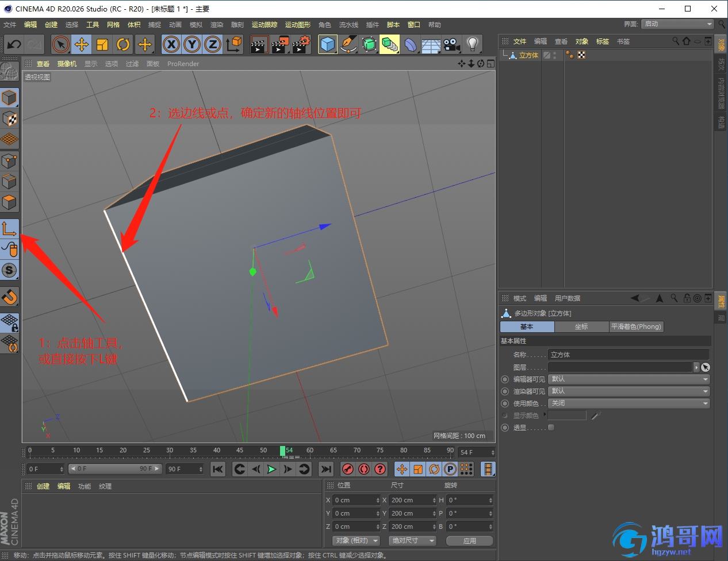Open the 编辑器可见 dropdown
Screen dimensions: 728x561
pos(629,379)
